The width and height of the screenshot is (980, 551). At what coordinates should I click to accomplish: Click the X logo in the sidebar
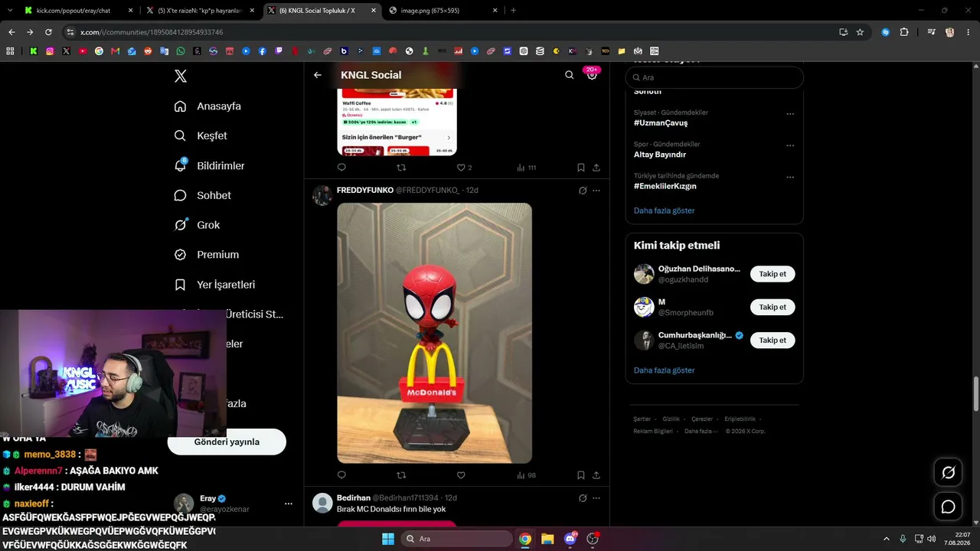pos(180,76)
